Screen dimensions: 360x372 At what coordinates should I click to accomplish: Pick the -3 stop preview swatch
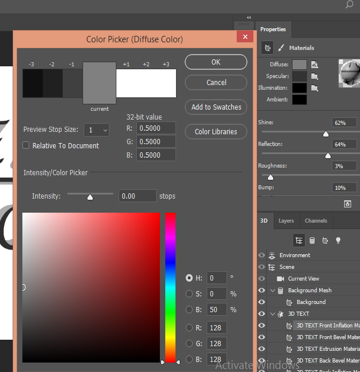pos(32,83)
